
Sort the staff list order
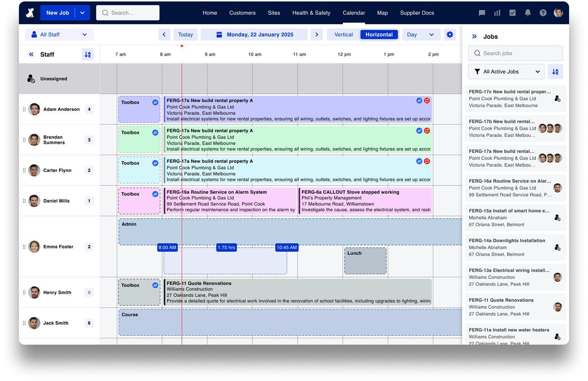click(x=88, y=55)
